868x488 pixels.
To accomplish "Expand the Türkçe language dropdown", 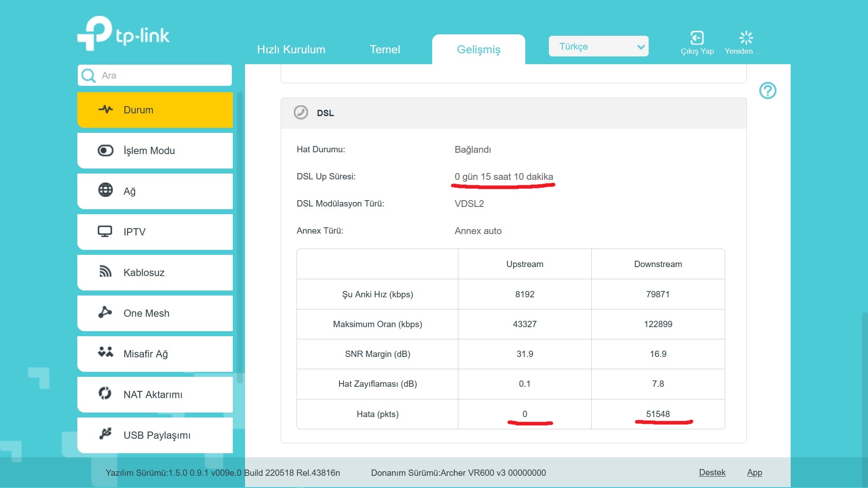I will pos(598,47).
